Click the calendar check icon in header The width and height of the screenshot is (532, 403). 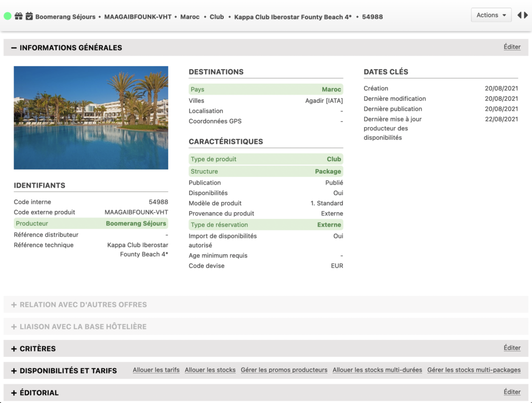point(29,16)
